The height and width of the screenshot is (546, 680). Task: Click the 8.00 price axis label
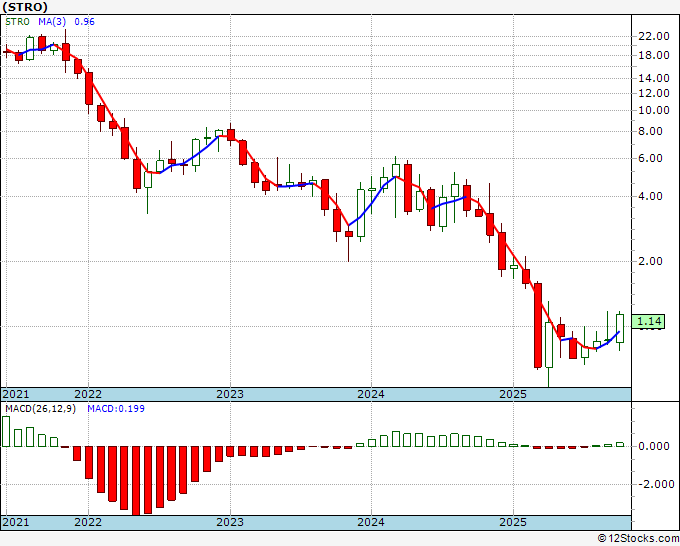click(651, 131)
